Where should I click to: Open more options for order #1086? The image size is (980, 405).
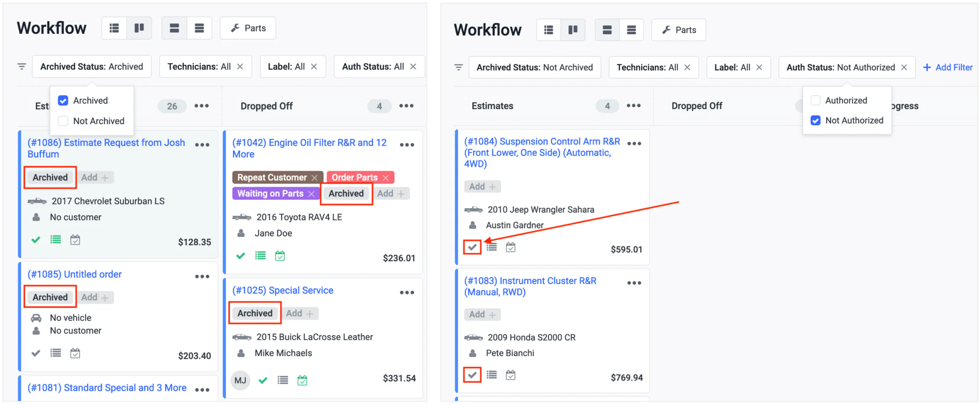click(x=202, y=145)
